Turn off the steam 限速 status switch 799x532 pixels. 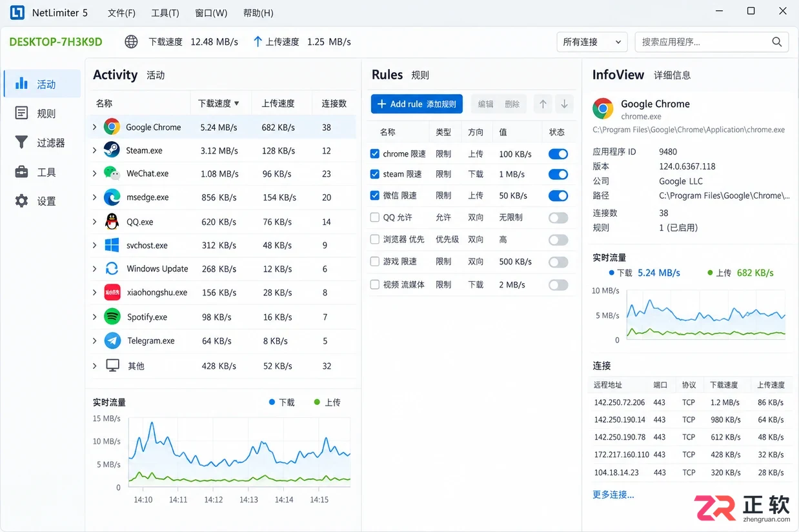pos(558,174)
